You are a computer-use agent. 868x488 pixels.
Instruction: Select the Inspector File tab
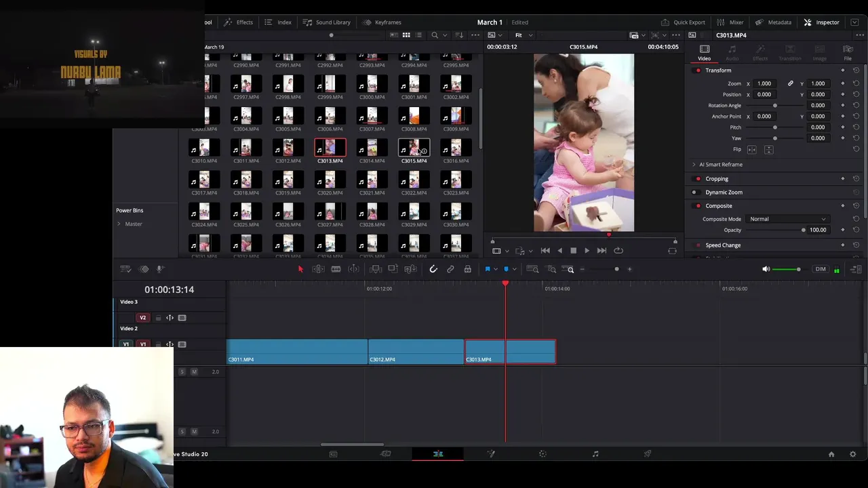tap(848, 53)
